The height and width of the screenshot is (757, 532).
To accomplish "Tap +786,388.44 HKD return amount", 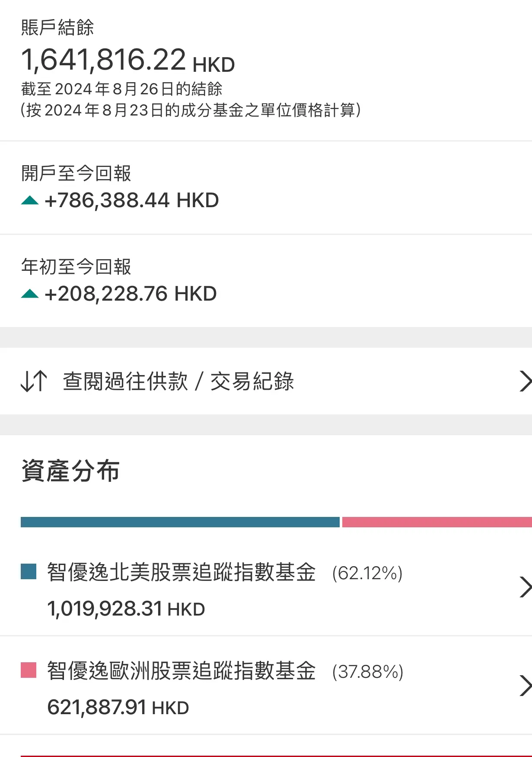I will pyautogui.click(x=132, y=200).
